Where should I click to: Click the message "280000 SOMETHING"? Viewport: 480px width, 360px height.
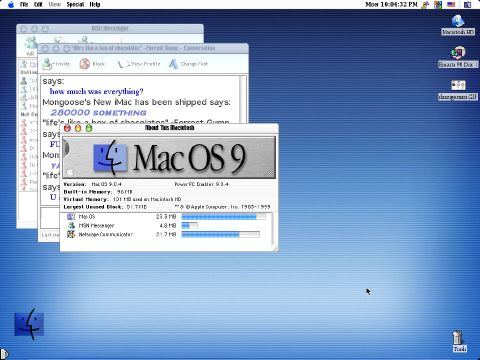point(99,113)
